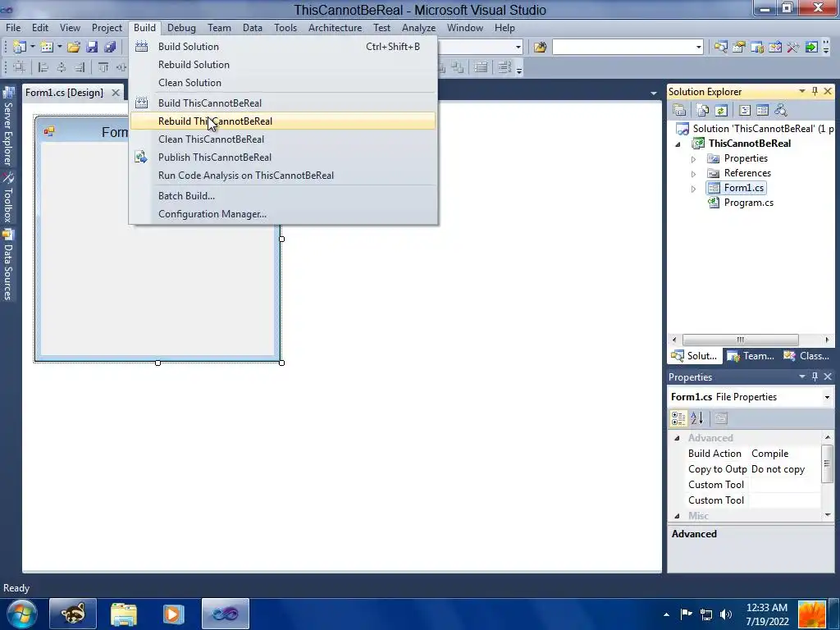Switch to the Team Explorer tab
Screen dimensions: 840x630
point(751,356)
